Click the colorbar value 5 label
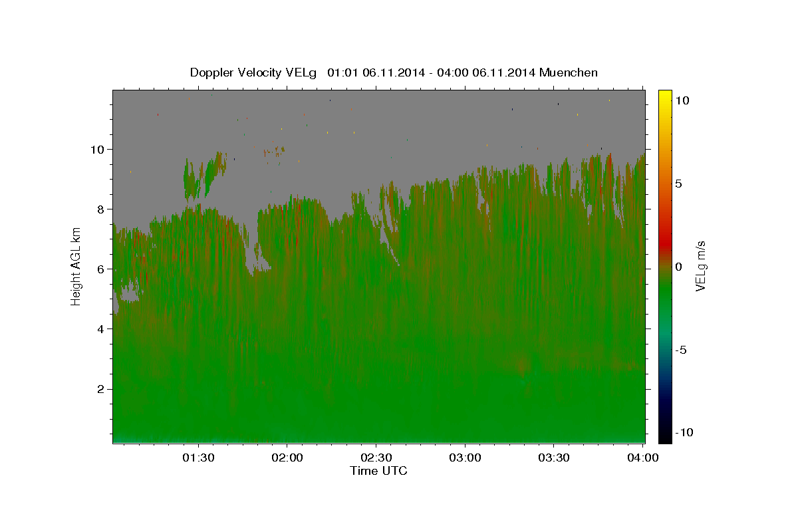 pyautogui.click(x=679, y=184)
